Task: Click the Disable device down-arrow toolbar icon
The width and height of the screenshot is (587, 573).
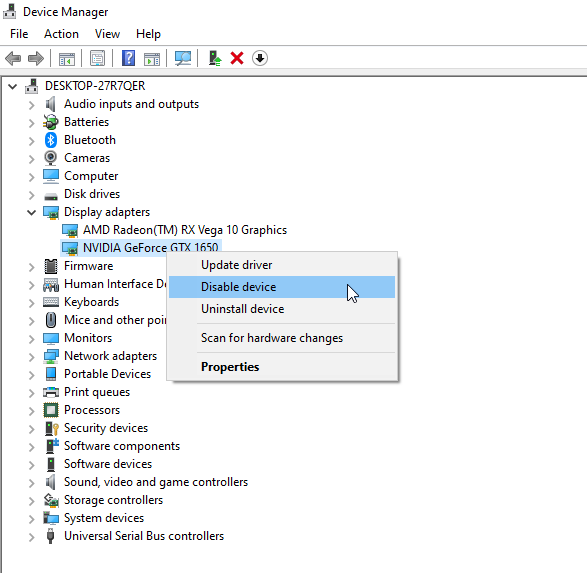Action: click(x=260, y=58)
